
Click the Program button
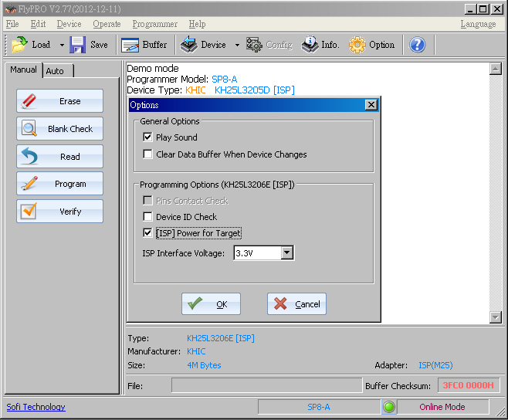[x=60, y=184]
